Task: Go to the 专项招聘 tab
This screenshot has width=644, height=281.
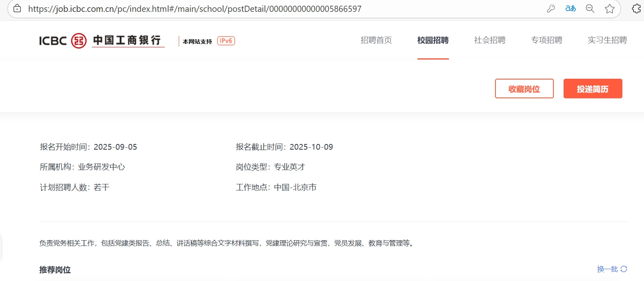Action: tap(547, 40)
